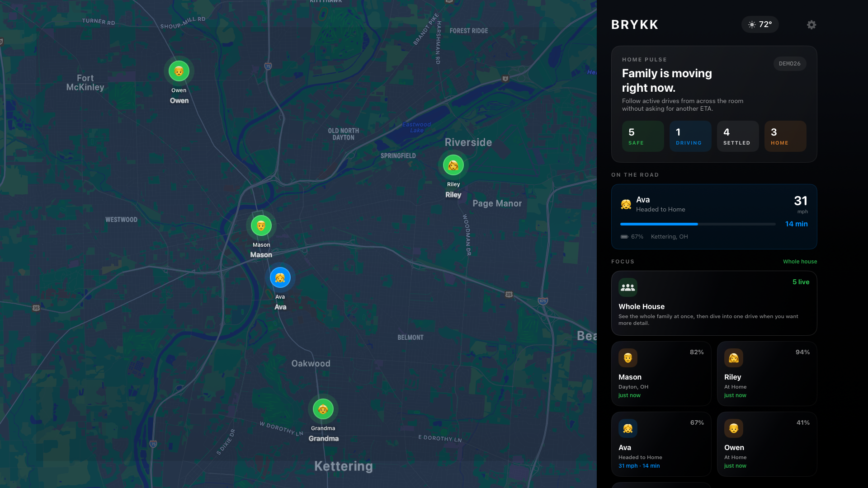Filter by the 5 Safe tile

[643, 136]
